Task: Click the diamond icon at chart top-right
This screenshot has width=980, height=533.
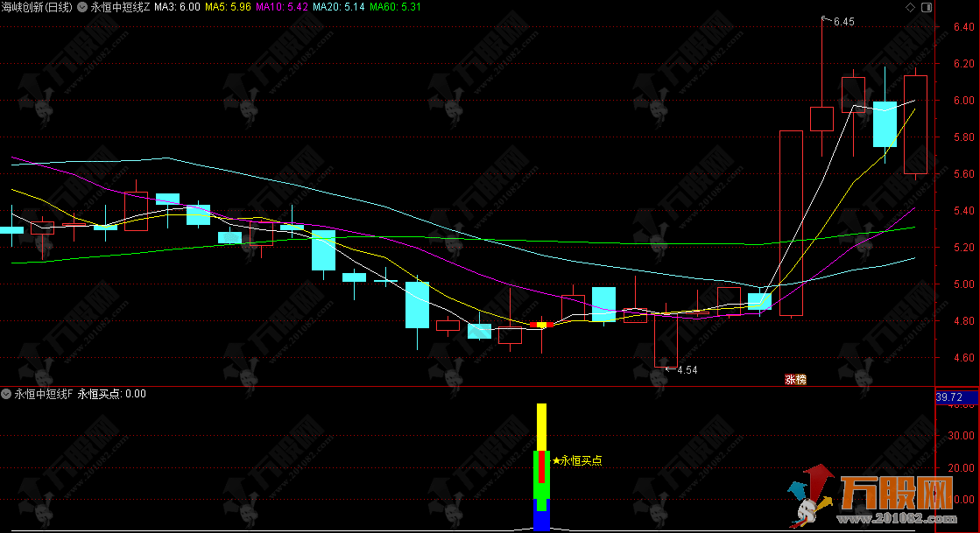Action: point(910,8)
